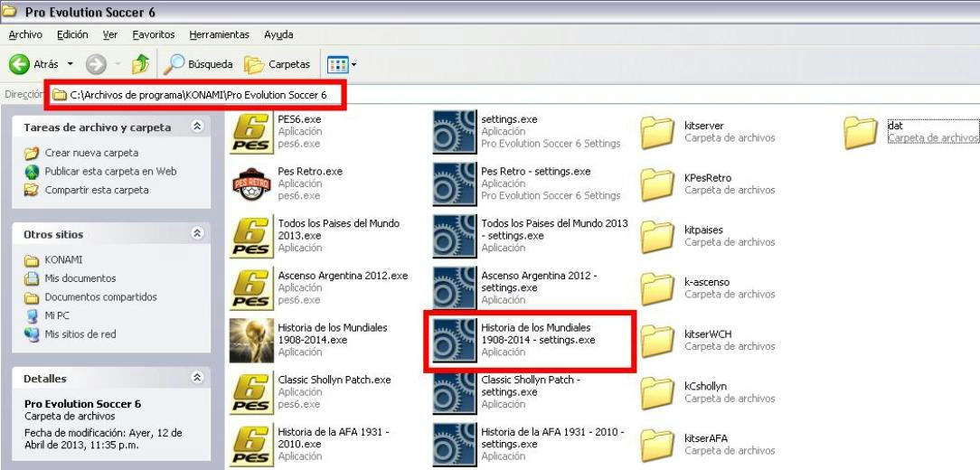Click the window title bar folder icon
This screenshot has height=470, width=980.
tap(9, 11)
